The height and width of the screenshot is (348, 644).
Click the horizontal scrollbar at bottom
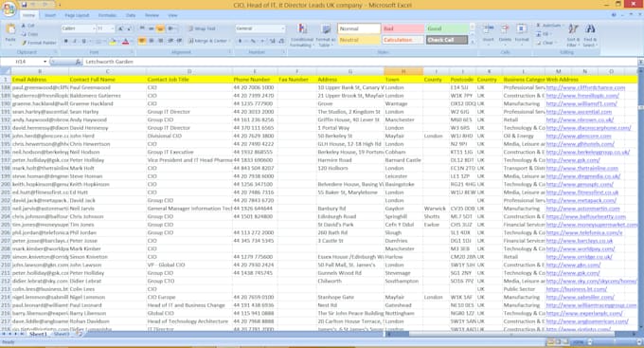pyautogui.click(x=510, y=334)
